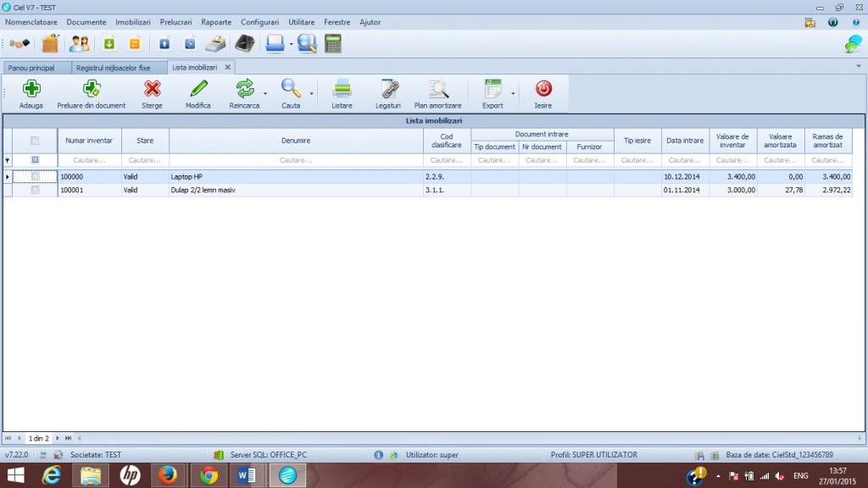The image size is (868, 488).
Task: Click the orange document icon
Action: [135, 44]
